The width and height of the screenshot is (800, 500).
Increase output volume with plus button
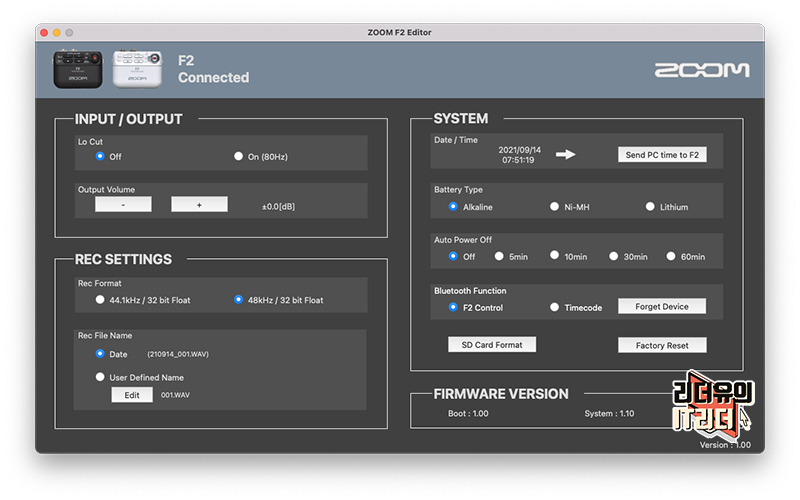(x=199, y=204)
